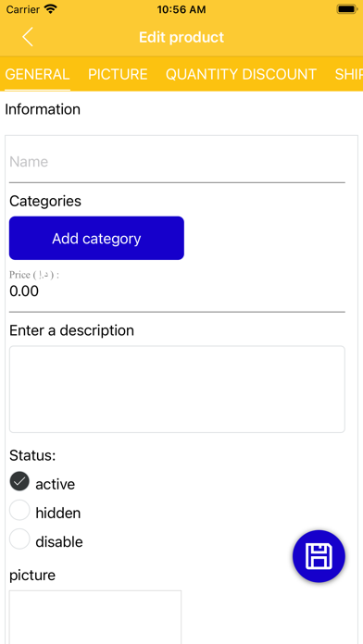Tap the back arrow icon
Screen dimensions: 363x644
pos(28,37)
